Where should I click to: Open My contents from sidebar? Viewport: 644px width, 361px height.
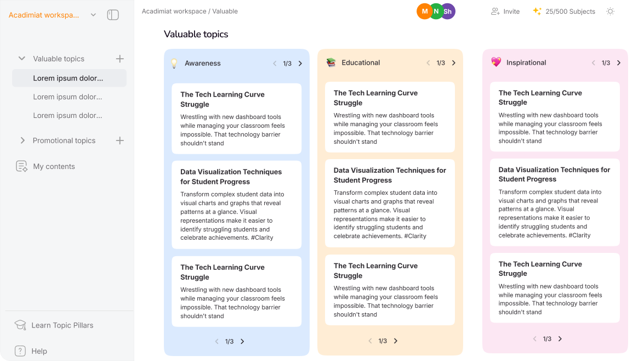pyautogui.click(x=54, y=166)
